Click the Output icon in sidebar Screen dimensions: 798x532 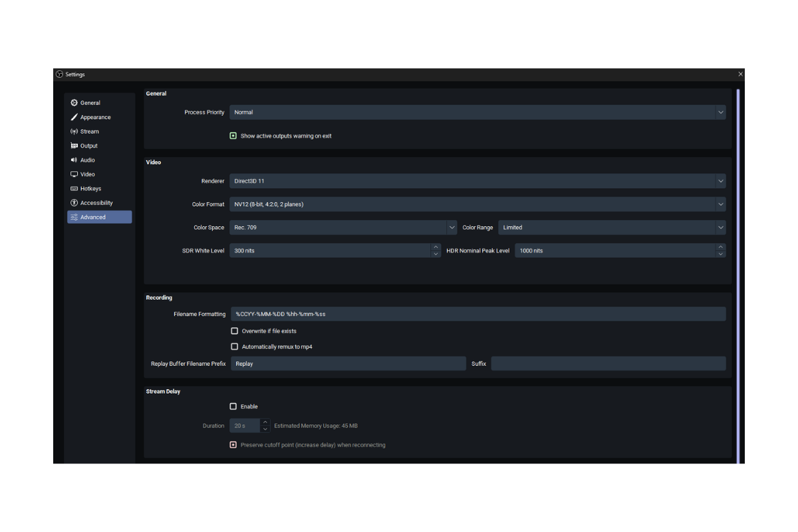[x=74, y=146]
